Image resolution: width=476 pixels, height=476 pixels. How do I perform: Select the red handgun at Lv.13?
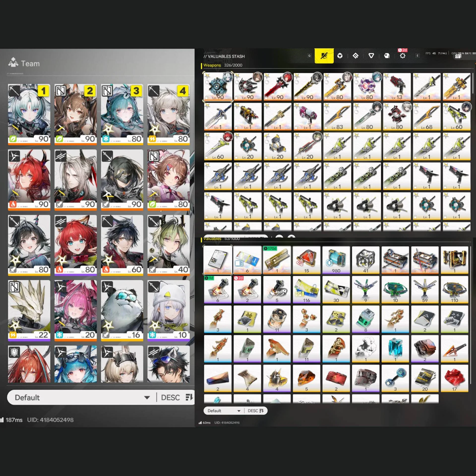(x=397, y=87)
